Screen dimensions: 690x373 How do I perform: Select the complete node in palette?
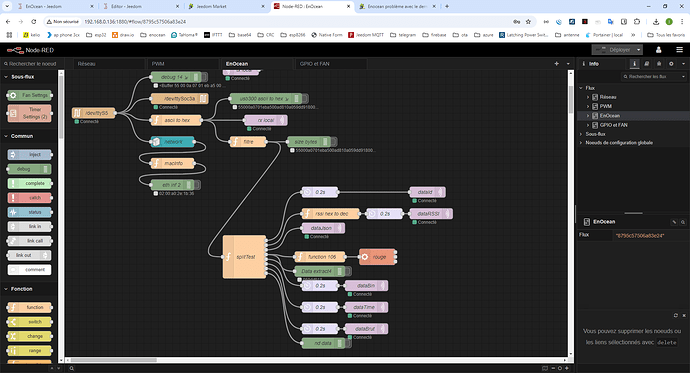[29, 183]
